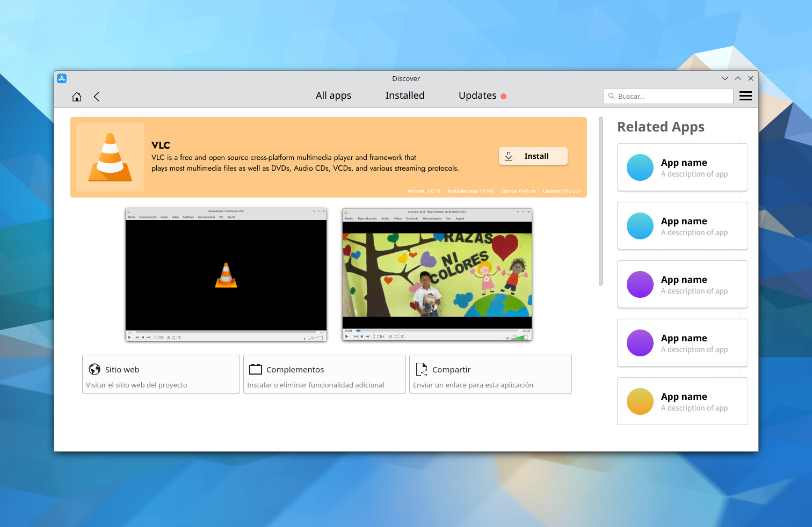Select the yellow related app icon
The width and height of the screenshot is (812, 527).
click(x=640, y=401)
